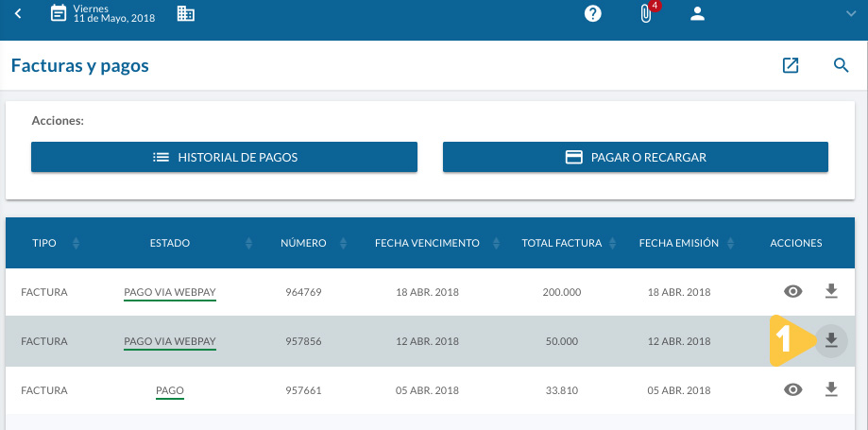This screenshot has width=868, height=430.
Task: Open Facturas y pagos in external window
Action: (x=791, y=65)
